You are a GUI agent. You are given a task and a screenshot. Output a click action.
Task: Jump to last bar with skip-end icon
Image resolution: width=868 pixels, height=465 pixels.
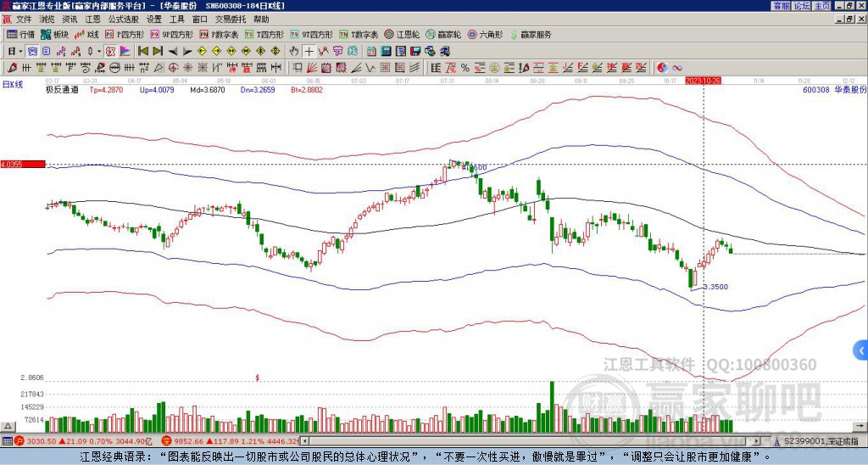[x=158, y=52]
